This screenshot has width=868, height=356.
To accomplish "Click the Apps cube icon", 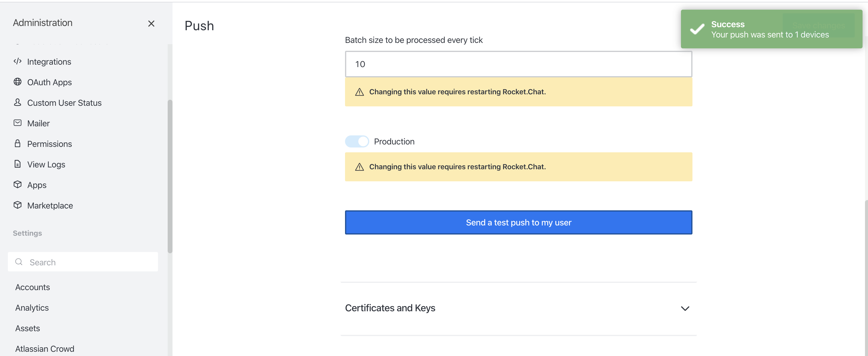I will pos(18,184).
